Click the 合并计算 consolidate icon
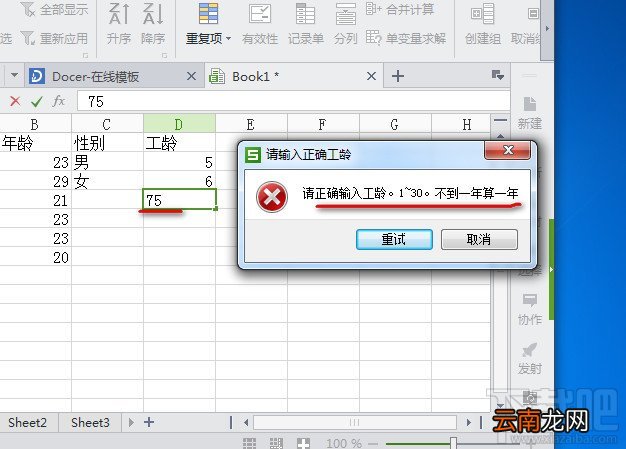 point(374,9)
